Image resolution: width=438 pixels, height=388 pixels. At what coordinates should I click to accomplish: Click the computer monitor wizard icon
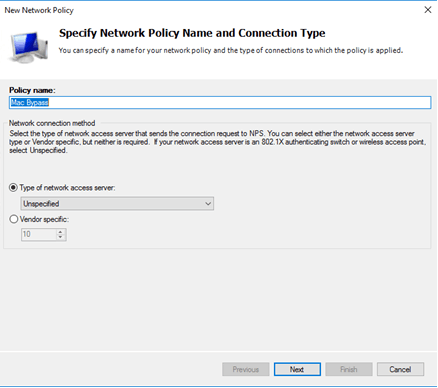(28, 48)
